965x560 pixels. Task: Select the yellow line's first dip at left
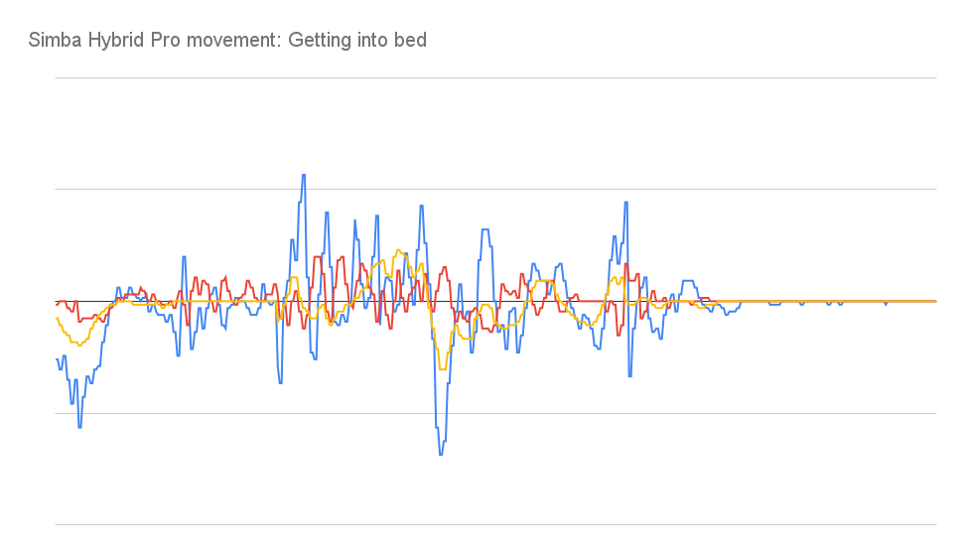pos(78,345)
